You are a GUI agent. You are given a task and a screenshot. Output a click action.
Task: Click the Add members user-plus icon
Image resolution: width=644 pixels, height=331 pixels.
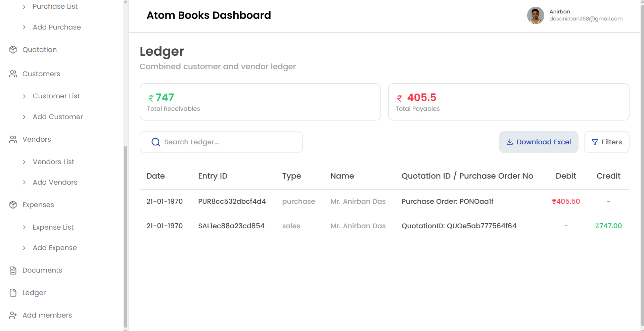click(x=13, y=315)
